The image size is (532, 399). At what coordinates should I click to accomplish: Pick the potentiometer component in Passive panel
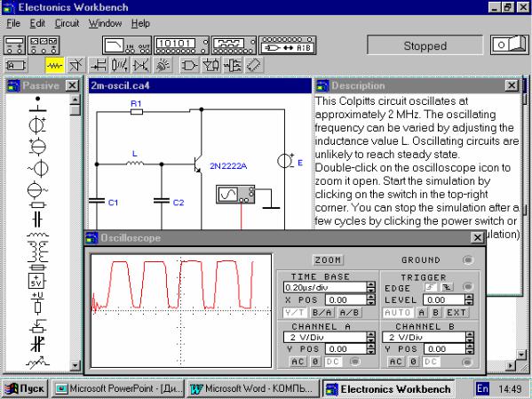pyautogui.click(x=37, y=326)
